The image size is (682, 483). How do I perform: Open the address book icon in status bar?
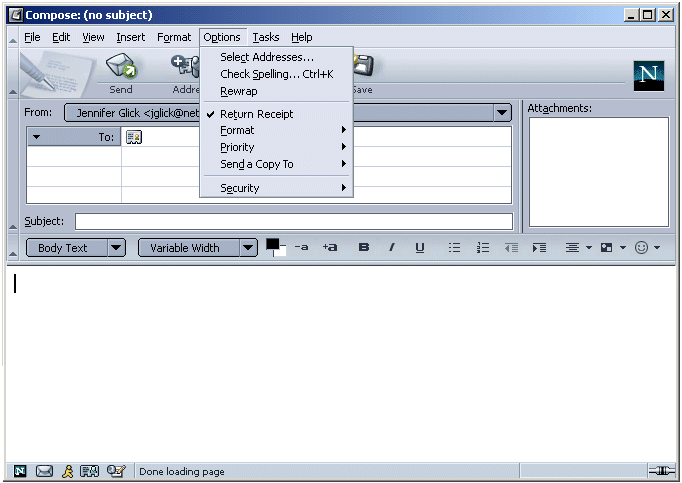(x=90, y=471)
